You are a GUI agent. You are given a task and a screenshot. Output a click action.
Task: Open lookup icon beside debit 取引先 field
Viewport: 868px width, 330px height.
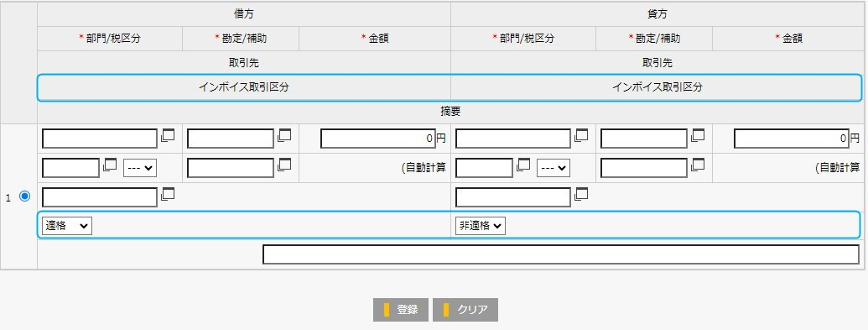pos(168,194)
